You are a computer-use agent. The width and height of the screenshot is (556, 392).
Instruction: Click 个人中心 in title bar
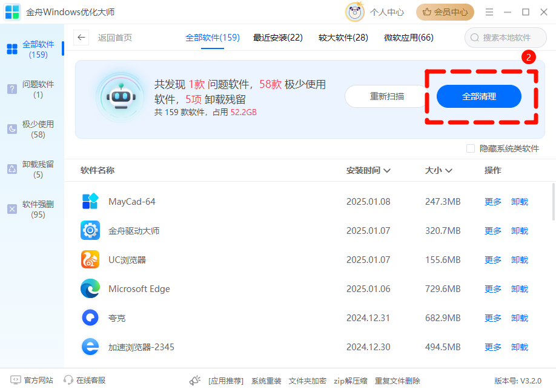click(387, 12)
